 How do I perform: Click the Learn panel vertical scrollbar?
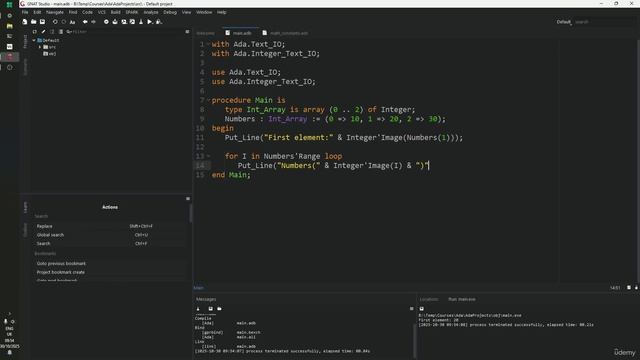(x=191, y=213)
